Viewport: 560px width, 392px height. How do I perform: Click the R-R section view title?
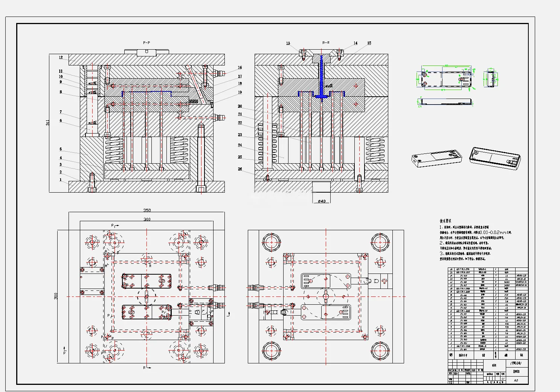point(326,43)
